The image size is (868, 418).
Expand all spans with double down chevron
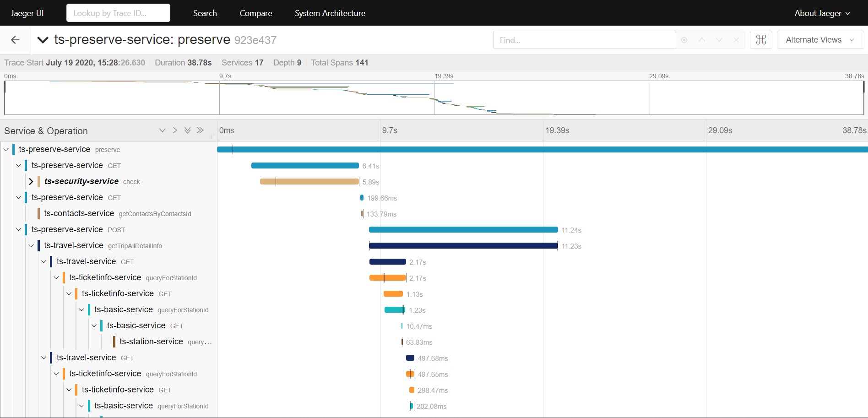click(187, 130)
